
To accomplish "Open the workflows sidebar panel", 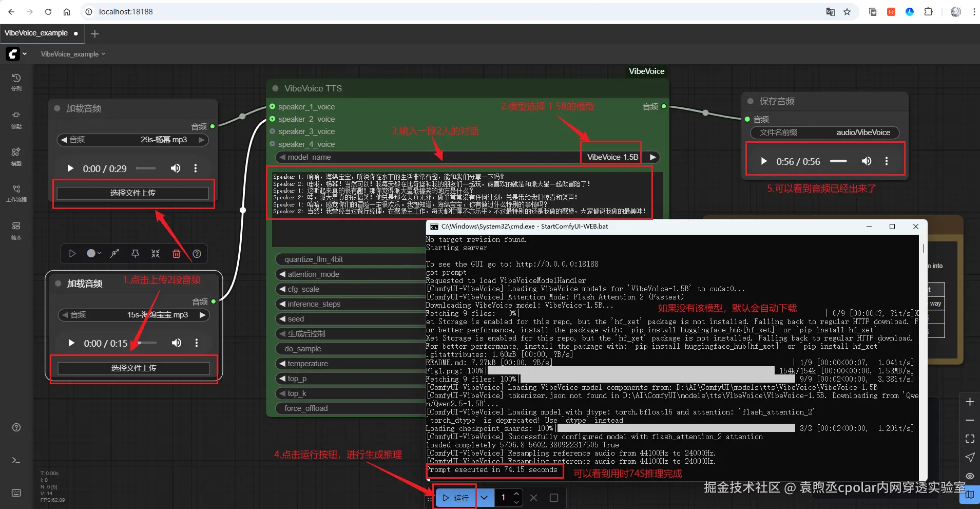I will point(16,193).
